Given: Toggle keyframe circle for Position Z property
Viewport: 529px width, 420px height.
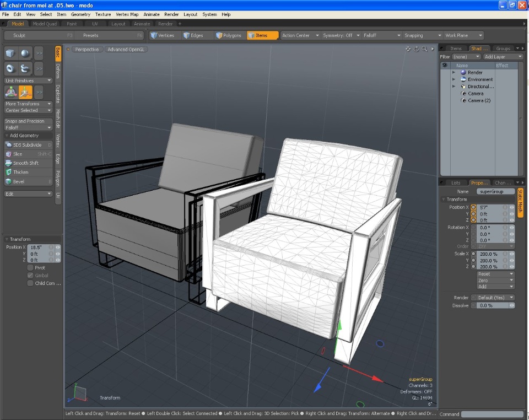Looking at the screenshot, I should click(473, 220).
